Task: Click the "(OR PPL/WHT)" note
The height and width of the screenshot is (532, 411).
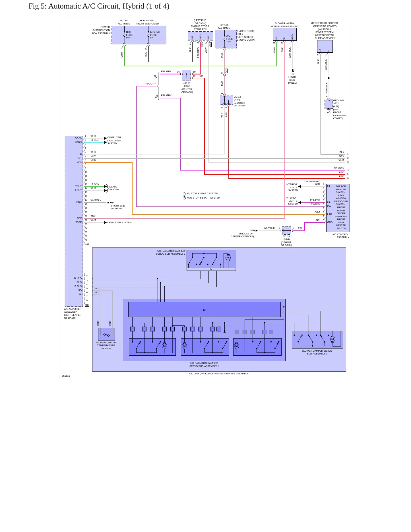Action: click(x=312, y=182)
